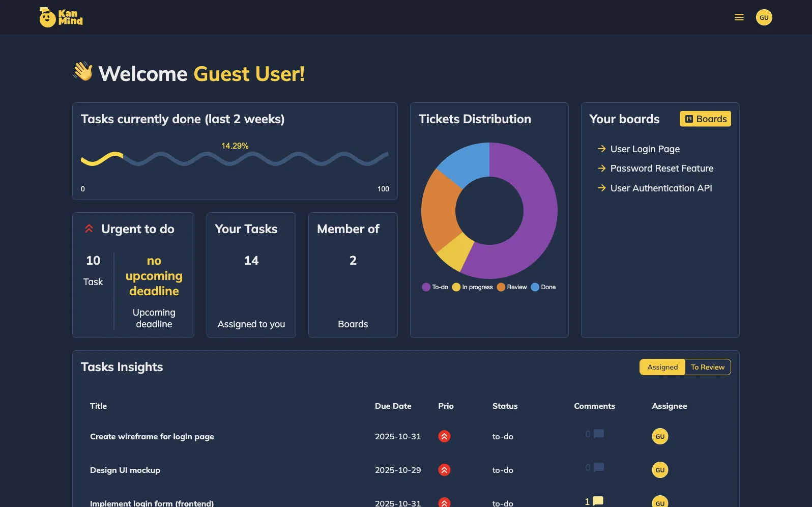The image size is (812, 507).
Task: Click priority icon for Create wireframe task
Action: coord(444,436)
